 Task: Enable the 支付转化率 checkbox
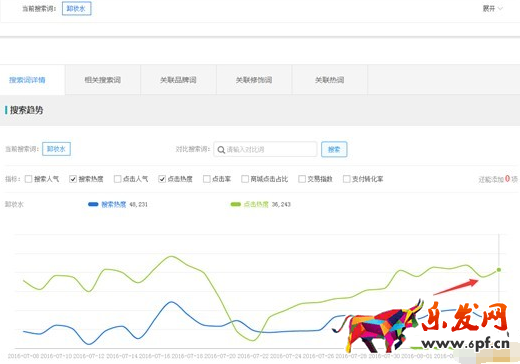(347, 179)
